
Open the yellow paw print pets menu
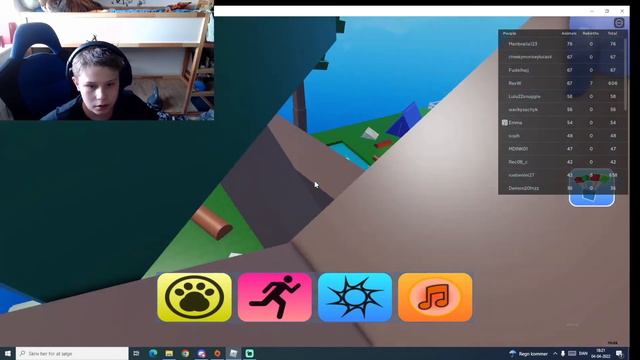coord(194,298)
